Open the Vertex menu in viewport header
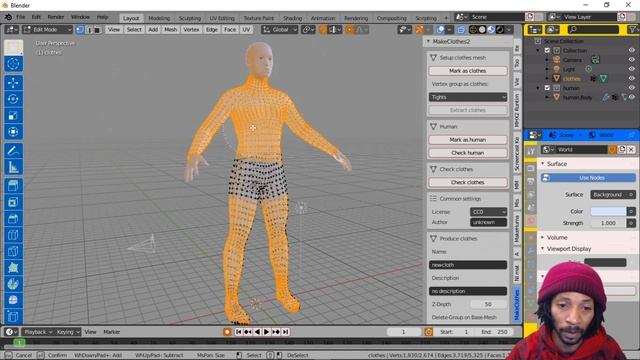This screenshot has width=640, height=360. (191, 29)
